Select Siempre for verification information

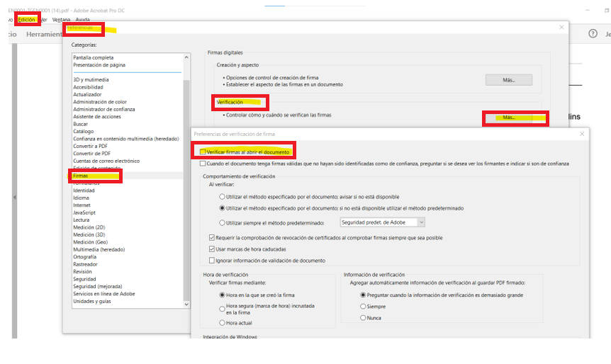tap(364, 306)
